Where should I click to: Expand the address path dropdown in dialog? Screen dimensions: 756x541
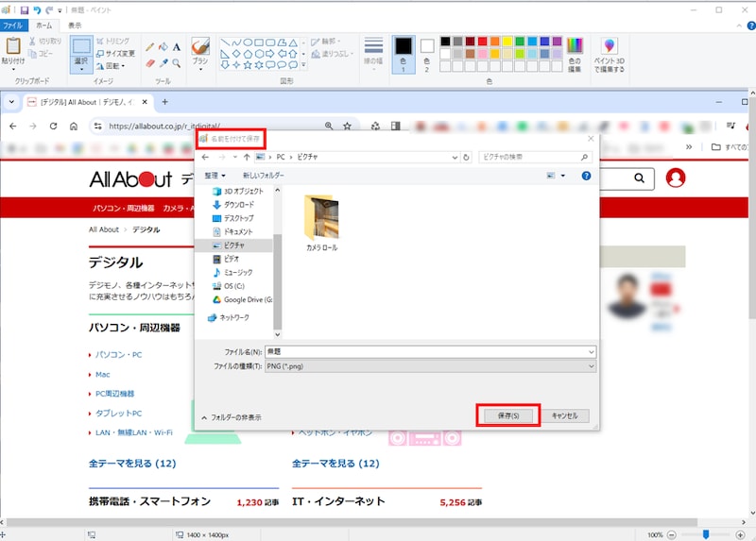pos(455,157)
